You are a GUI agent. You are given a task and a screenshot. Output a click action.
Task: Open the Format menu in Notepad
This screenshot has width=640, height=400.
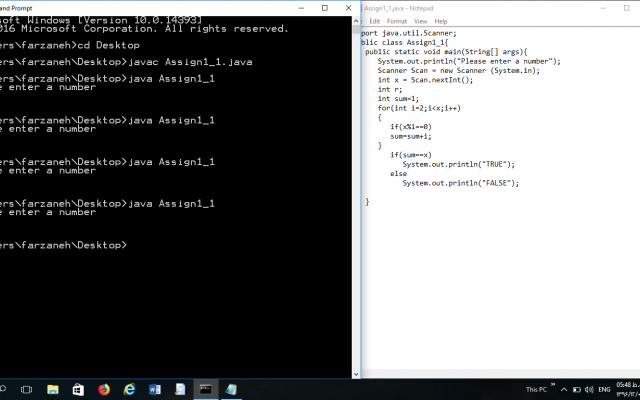(x=397, y=21)
